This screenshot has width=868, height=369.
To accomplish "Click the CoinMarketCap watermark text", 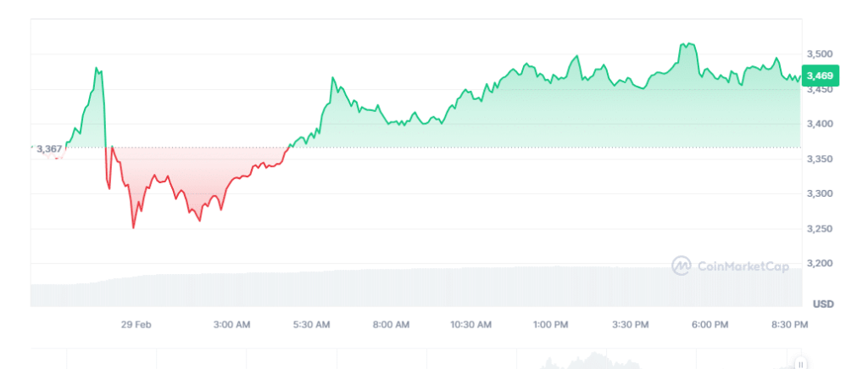I will pyautogui.click(x=743, y=266).
